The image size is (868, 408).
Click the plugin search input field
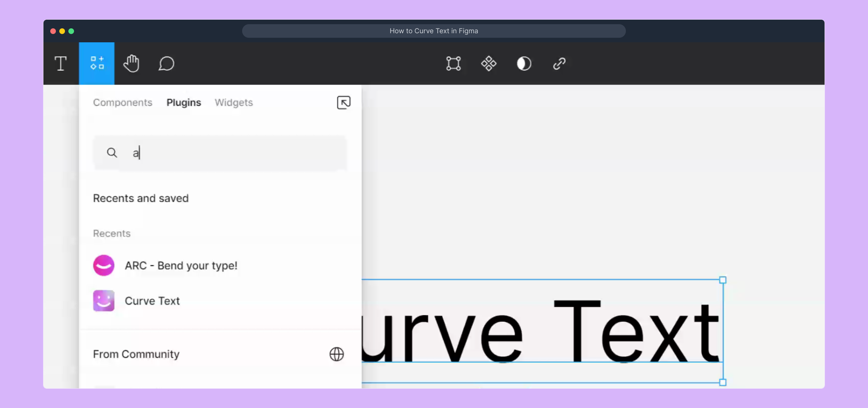[234, 153]
